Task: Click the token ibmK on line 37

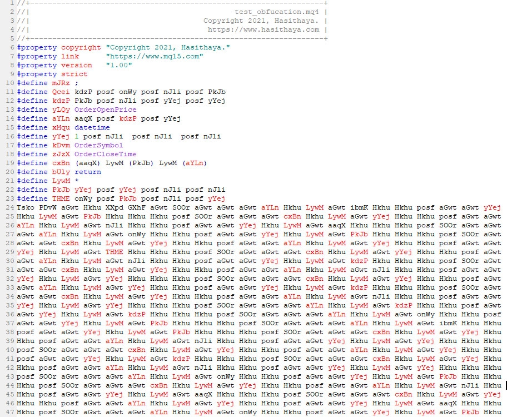Action: click(448, 323)
